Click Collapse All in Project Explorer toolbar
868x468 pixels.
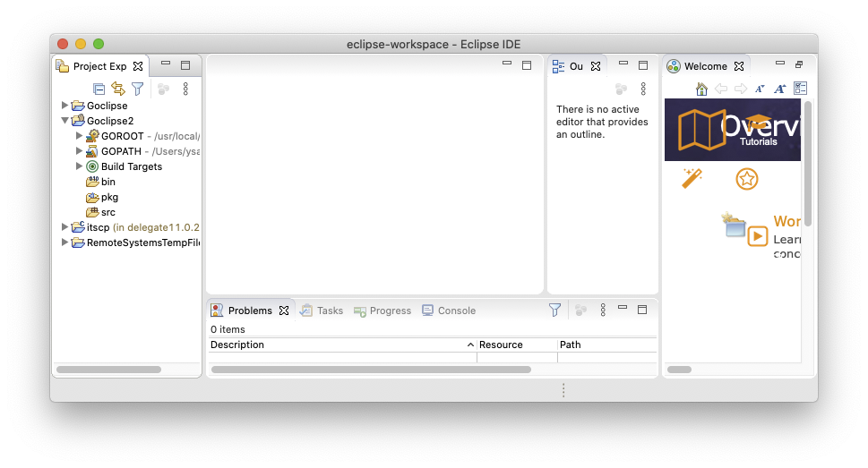[x=99, y=89]
